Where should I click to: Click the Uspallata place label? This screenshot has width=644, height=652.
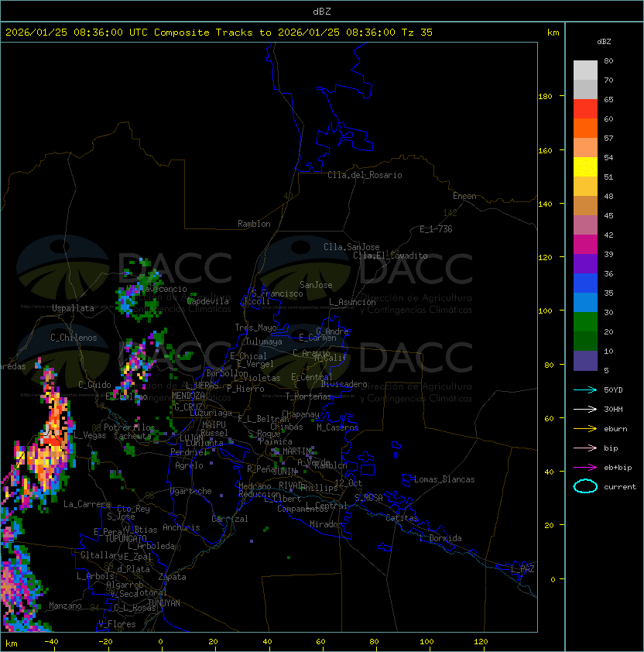(73, 308)
